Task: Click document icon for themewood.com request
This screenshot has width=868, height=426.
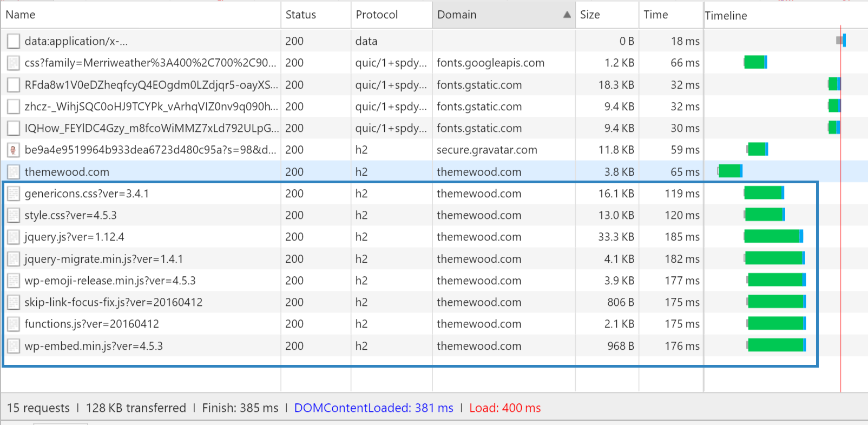Action: coord(14,172)
